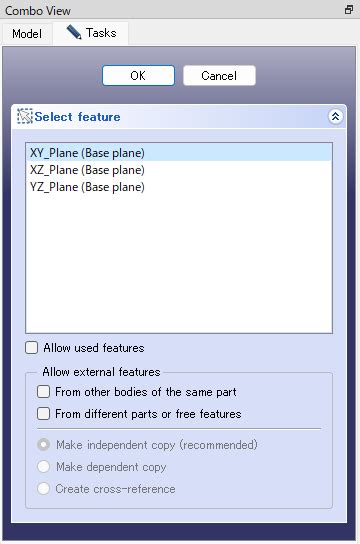Choose XZ_Plane (Base plane) from list

[x=179, y=170]
